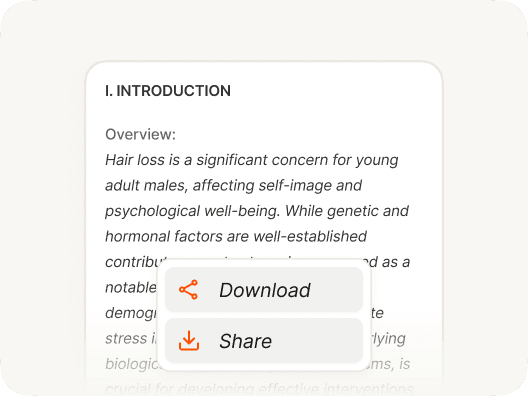The height and width of the screenshot is (396, 528).
Task: Click the orange share-nodes icon beside Download
Action: tap(189, 290)
